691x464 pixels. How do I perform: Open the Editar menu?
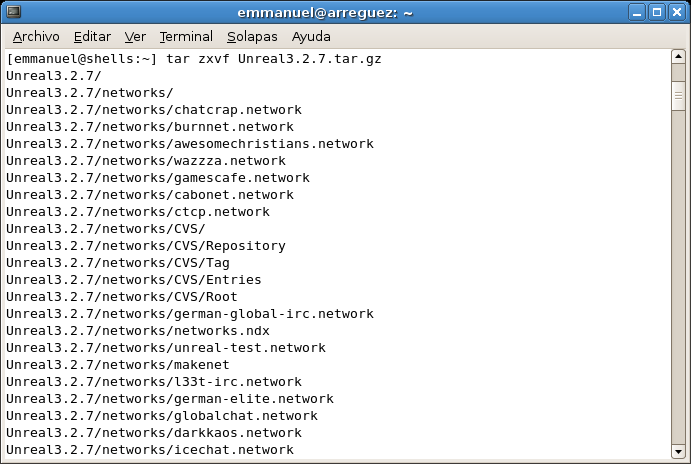click(92, 37)
